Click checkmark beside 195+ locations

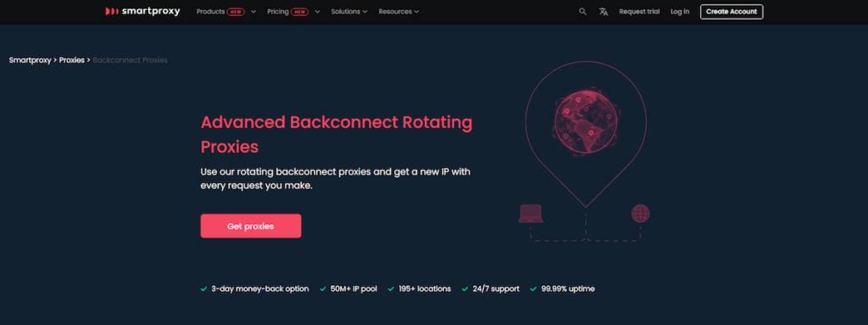[391, 289]
